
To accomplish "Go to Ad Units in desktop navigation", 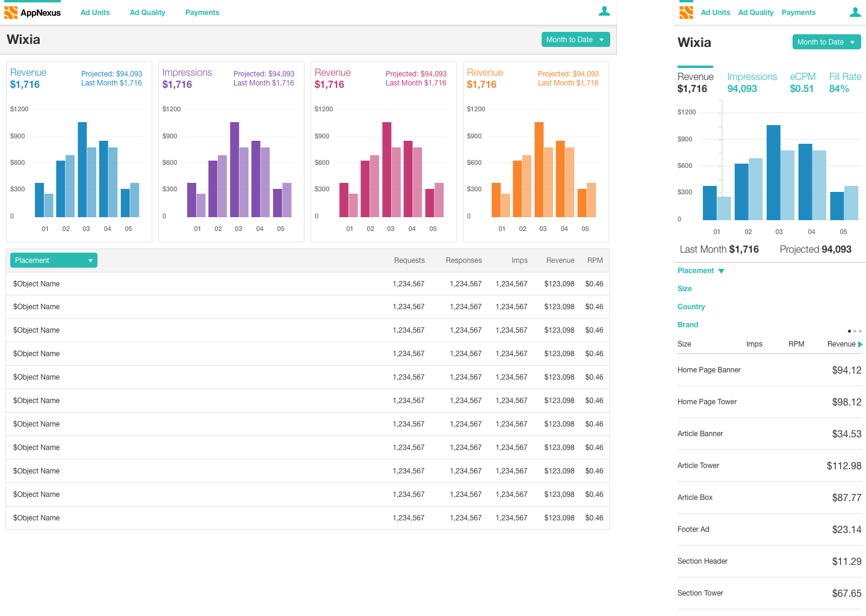I will tap(95, 13).
